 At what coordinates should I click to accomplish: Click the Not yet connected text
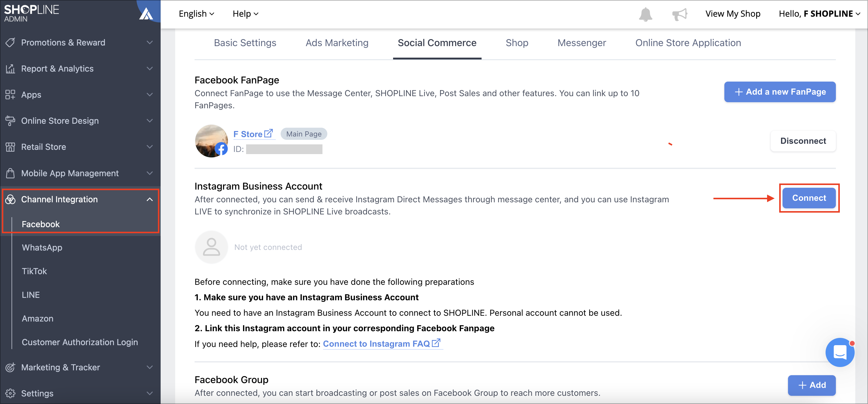(x=268, y=247)
